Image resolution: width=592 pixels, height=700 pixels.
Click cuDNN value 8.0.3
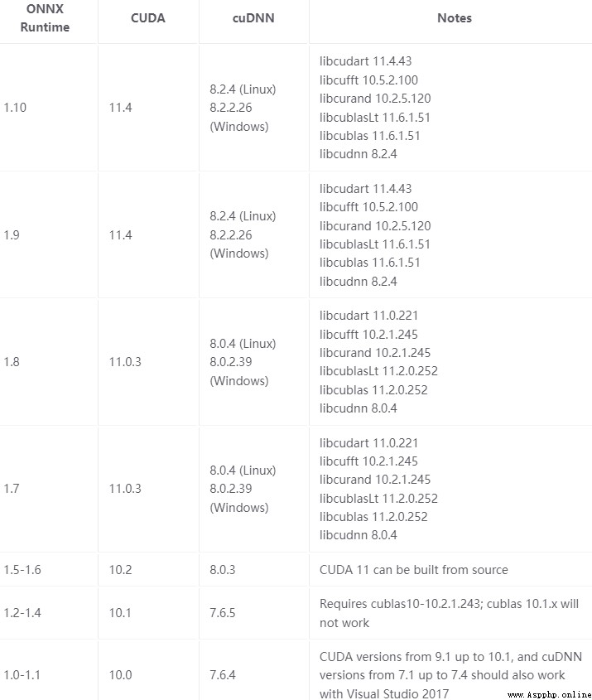tap(223, 570)
